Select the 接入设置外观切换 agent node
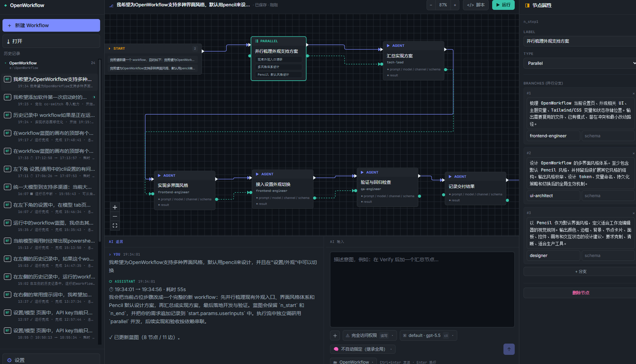Screen dimensions: 636x364 pyautogui.click(x=283, y=189)
